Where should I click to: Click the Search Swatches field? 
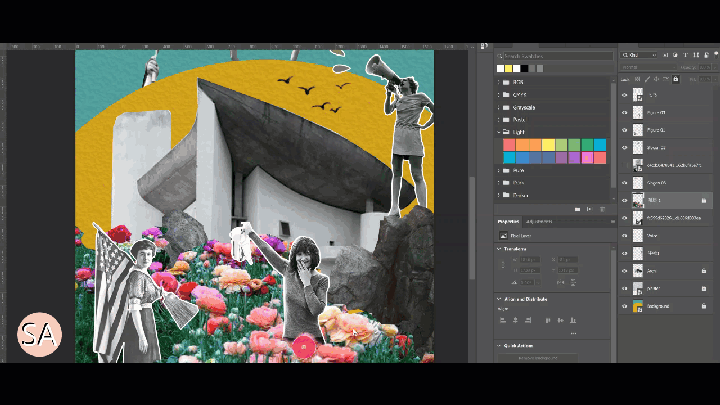[x=558, y=56]
